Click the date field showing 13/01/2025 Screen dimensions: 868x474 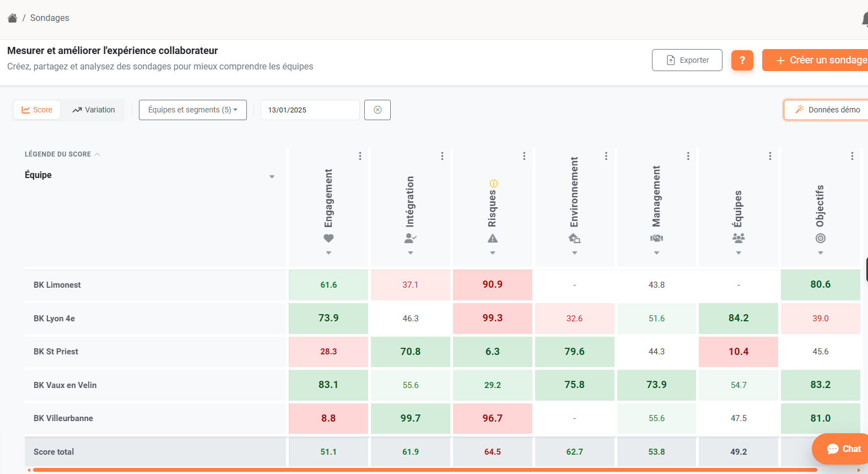pos(310,110)
